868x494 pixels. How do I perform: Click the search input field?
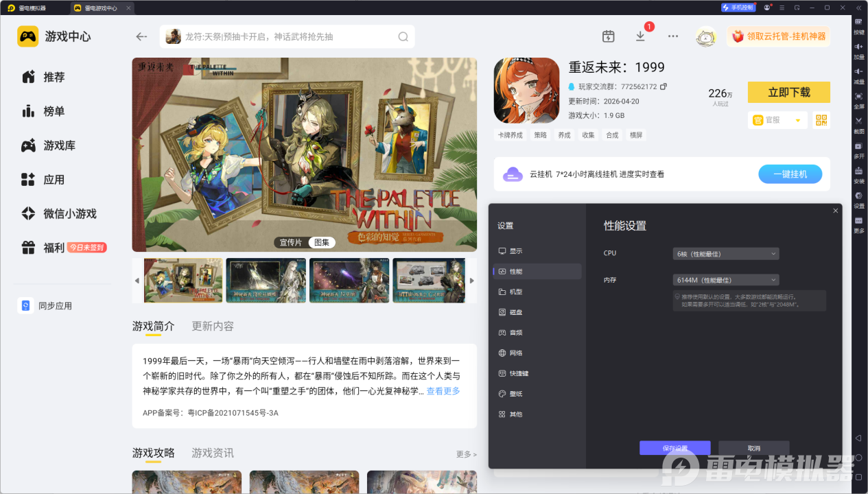[288, 36]
